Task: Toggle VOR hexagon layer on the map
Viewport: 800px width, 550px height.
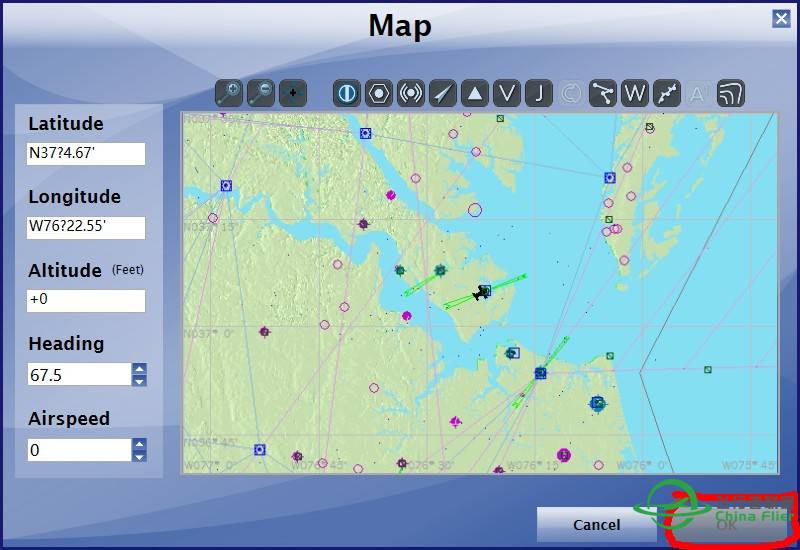Action: tap(379, 94)
